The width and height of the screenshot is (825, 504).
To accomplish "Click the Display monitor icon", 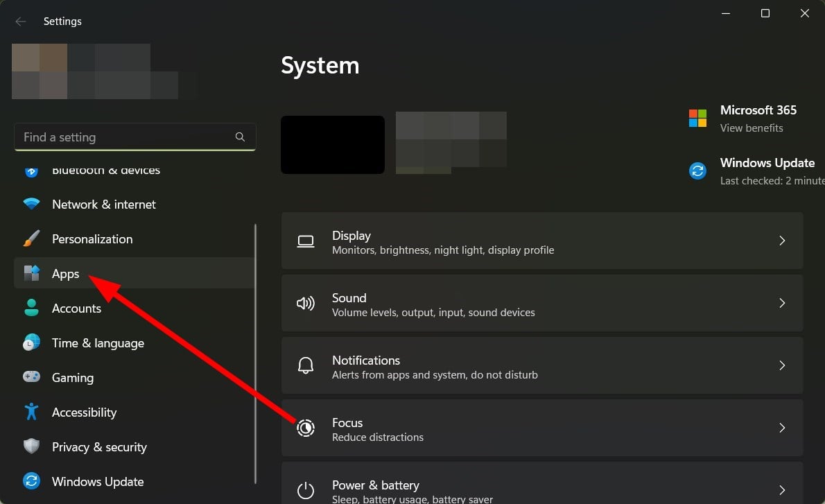I will [x=306, y=241].
